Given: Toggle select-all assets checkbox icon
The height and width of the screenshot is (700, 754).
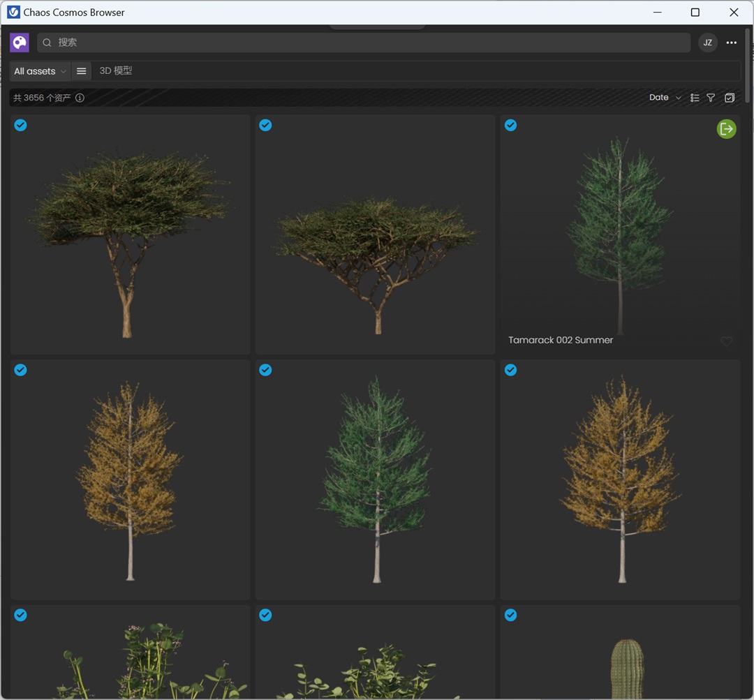Looking at the screenshot, I should [x=730, y=98].
